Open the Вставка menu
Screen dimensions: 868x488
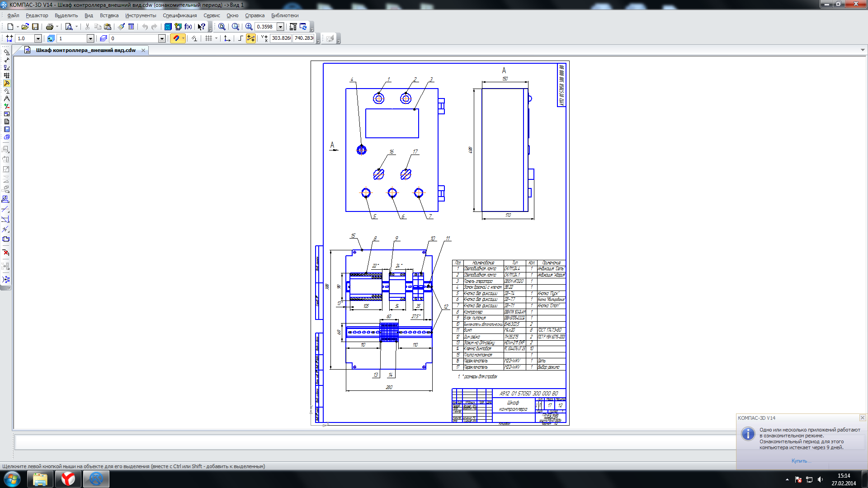point(109,15)
